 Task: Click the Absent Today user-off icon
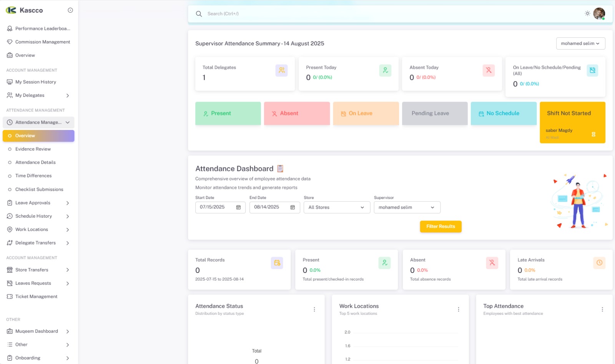pos(489,70)
